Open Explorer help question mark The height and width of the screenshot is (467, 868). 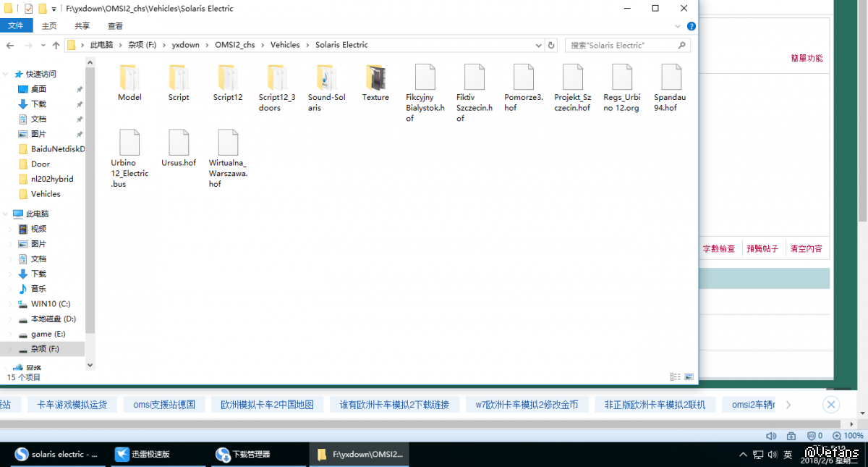(x=691, y=26)
